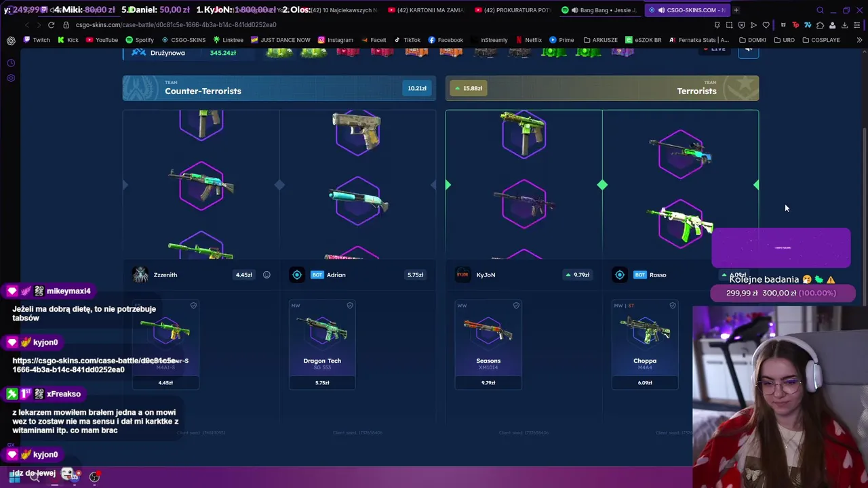Select the Choppa M4A4 item card
The width and height of the screenshot is (868, 488).
(x=645, y=344)
